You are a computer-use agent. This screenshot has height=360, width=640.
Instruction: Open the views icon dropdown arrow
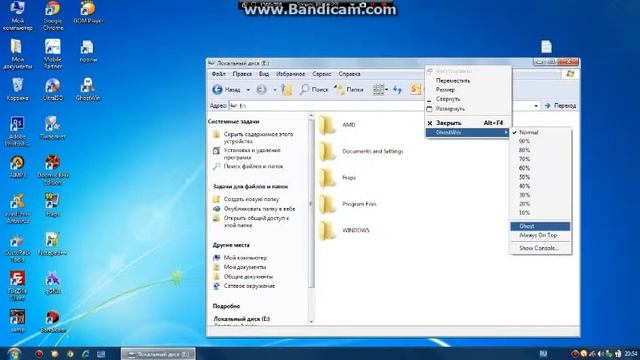[387, 90]
